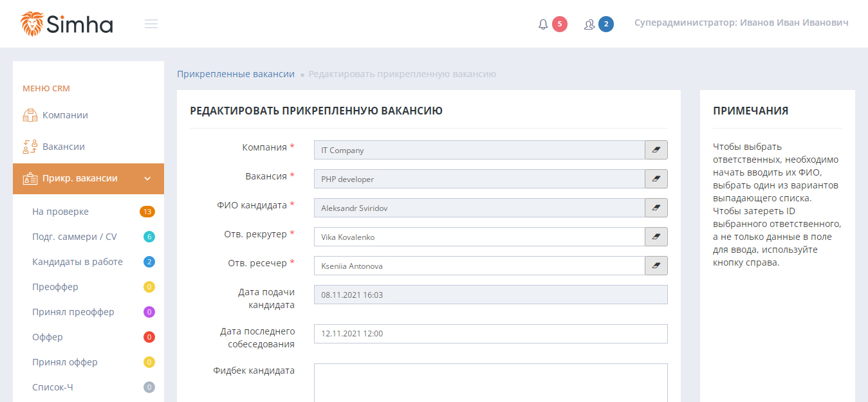Erase the ФИО кандидата field value

pos(656,208)
